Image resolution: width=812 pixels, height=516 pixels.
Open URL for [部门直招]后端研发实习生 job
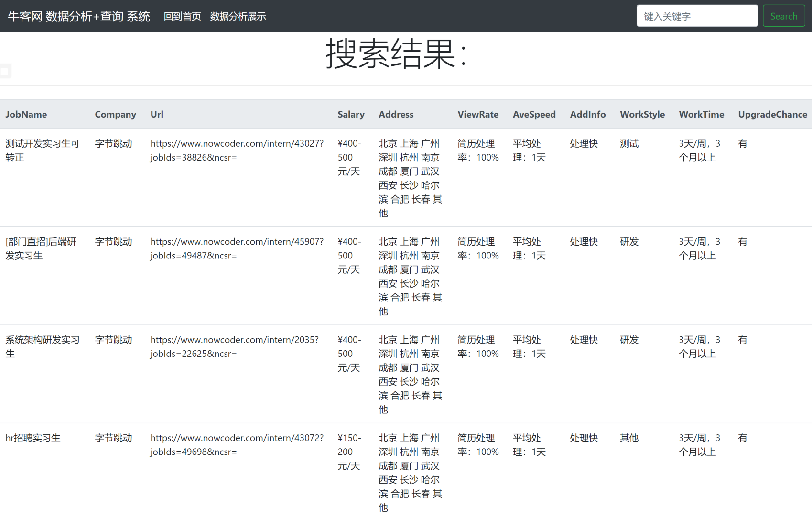pos(237,248)
